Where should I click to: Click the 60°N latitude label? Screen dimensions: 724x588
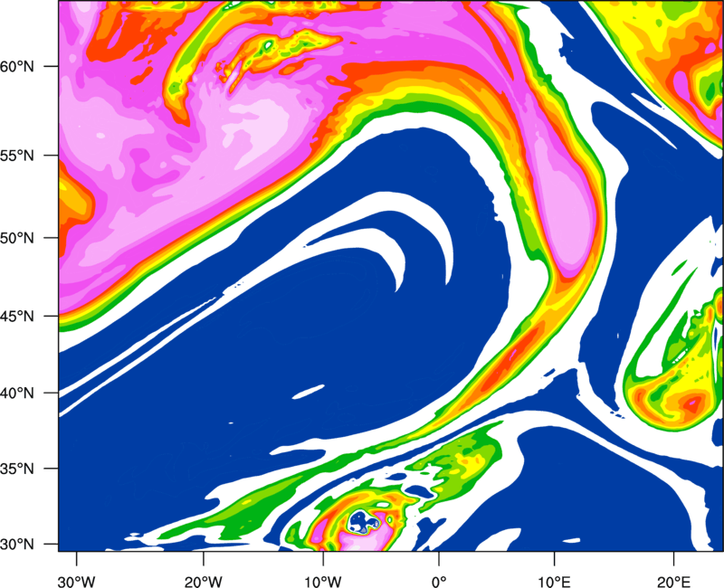point(17,66)
